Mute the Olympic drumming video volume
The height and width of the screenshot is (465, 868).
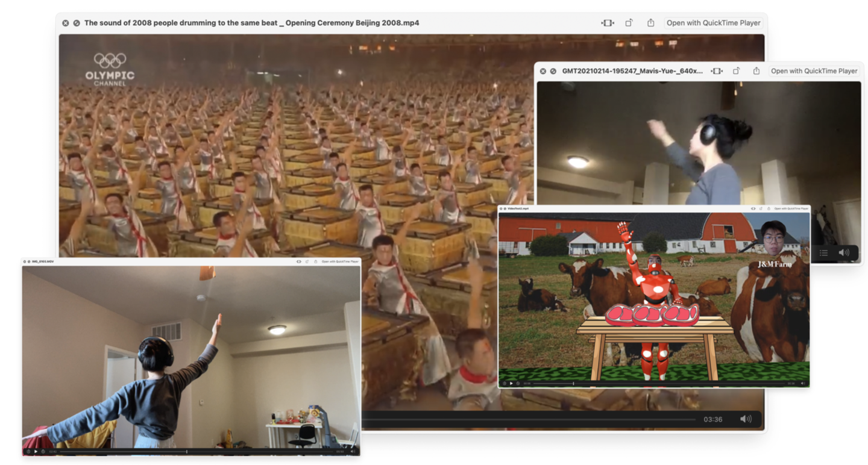pos(746,419)
